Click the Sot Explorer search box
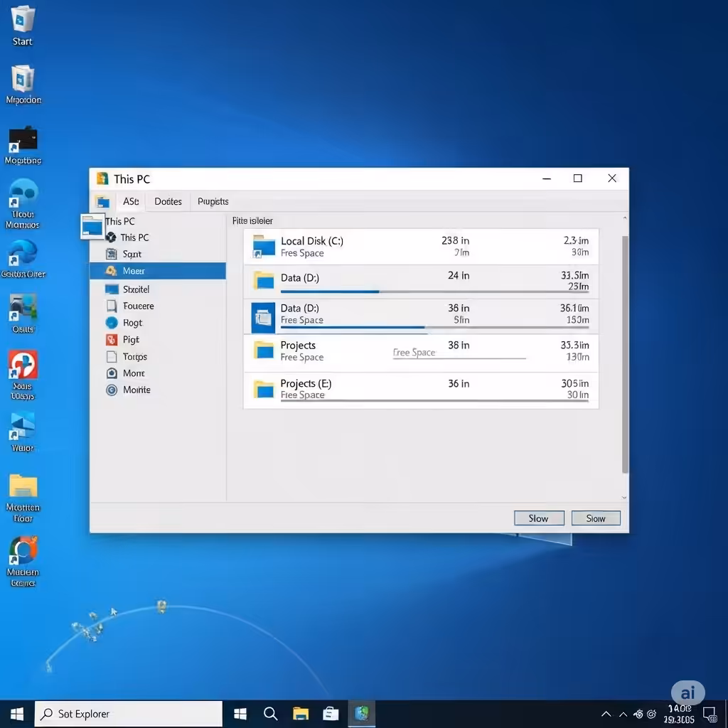 [x=129, y=714]
